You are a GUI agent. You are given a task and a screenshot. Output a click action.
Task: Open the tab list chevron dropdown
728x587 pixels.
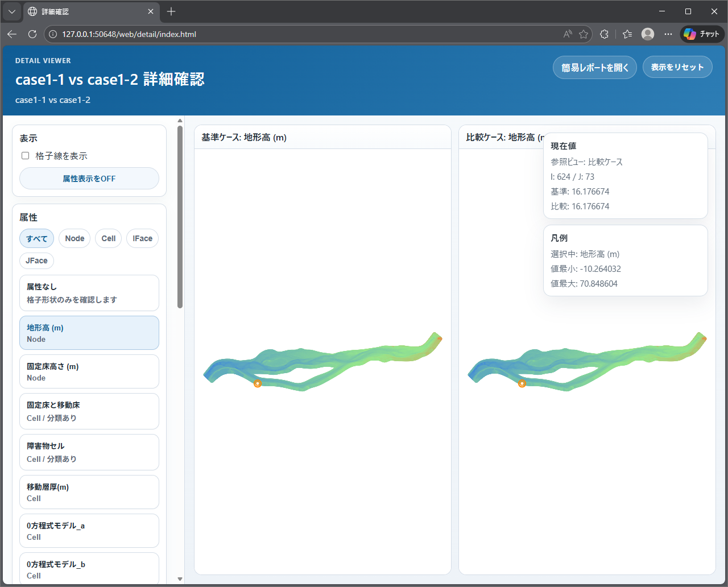11,11
